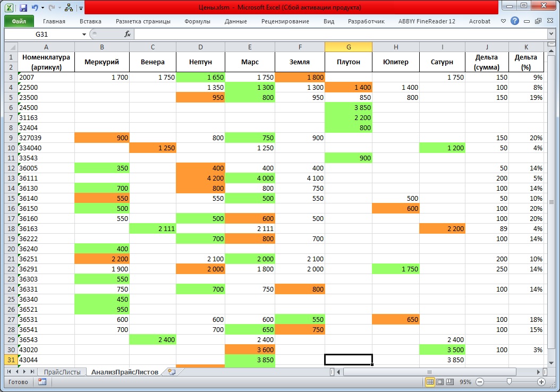Screen dimensions: 560x392
Task: Open the Разработчик tab
Action: click(366, 21)
